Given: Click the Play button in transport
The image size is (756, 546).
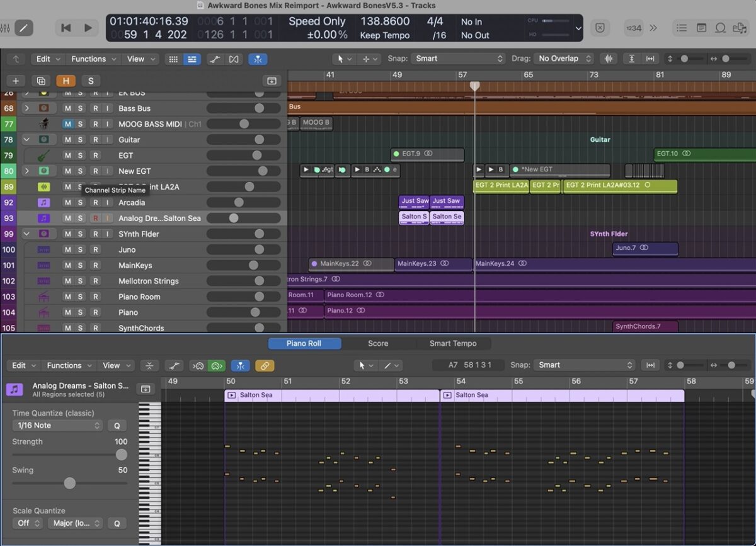Looking at the screenshot, I should (x=88, y=28).
